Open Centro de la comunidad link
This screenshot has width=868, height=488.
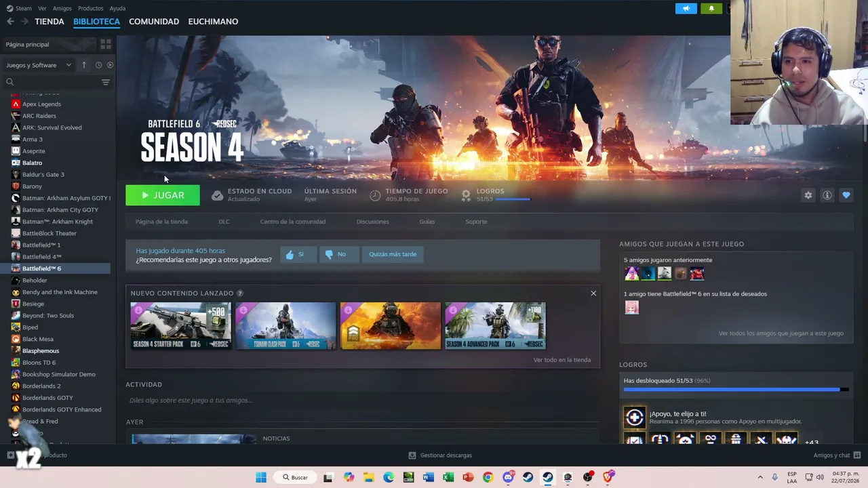tap(293, 222)
